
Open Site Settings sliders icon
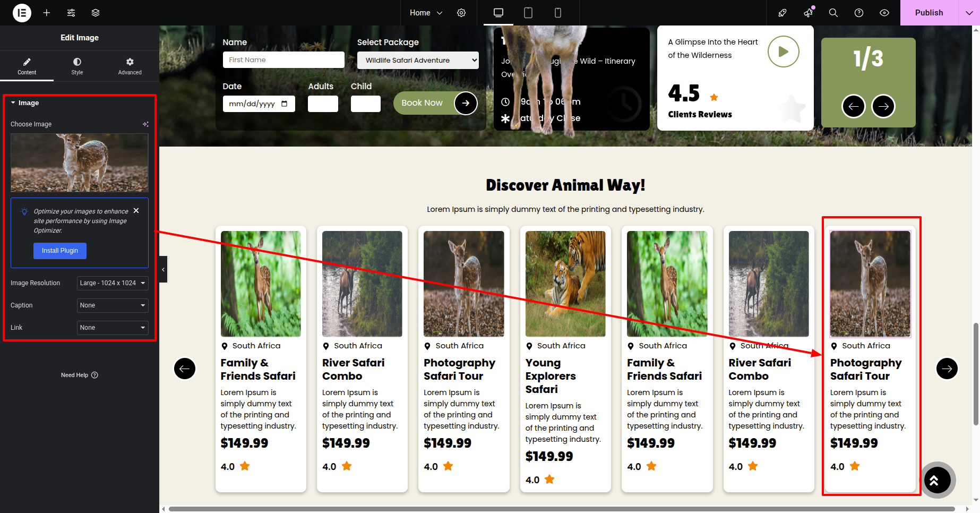71,13
